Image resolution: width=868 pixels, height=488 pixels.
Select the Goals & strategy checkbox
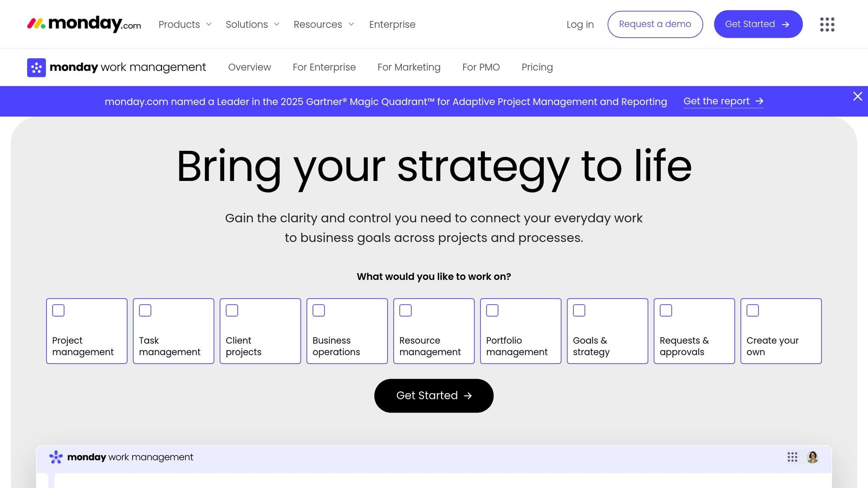click(579, 311)
